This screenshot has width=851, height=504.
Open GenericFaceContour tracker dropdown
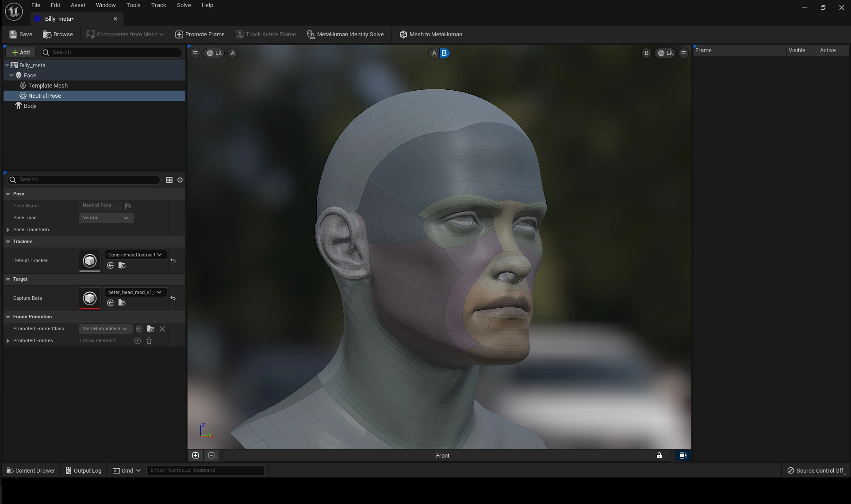tap(135, 255)
